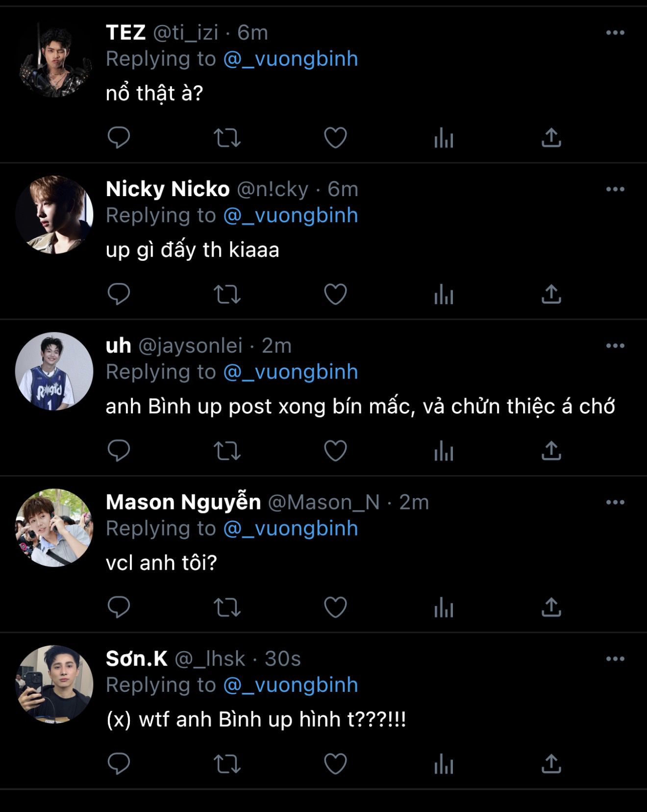This screenshot has width=647, height=812.
Task: Open more options for TEZ's tweet
Action: [x=615, y=33]
